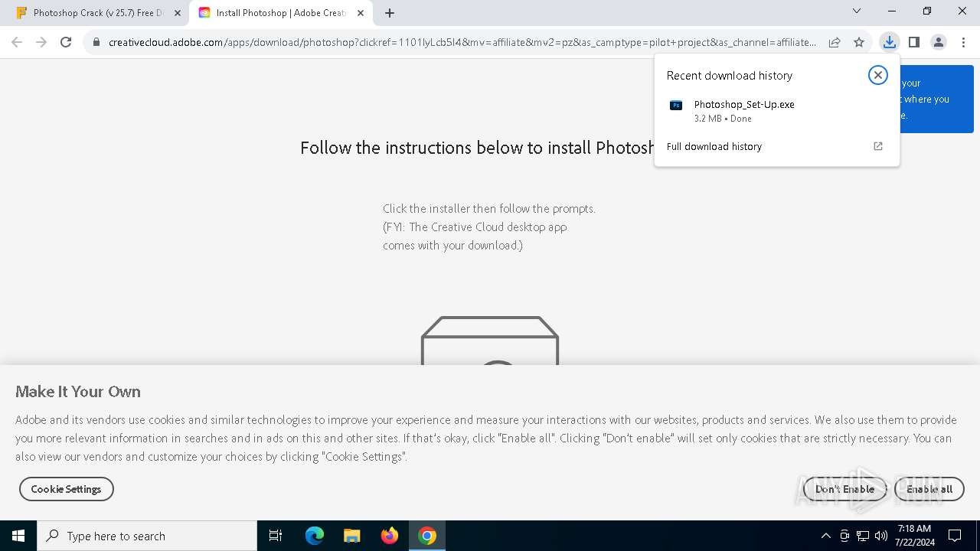Image resolution: width=980 pixels, height=551 pixels.
Task: Switch to the Install Photoshop tab
Action: (x=280, y=13)
